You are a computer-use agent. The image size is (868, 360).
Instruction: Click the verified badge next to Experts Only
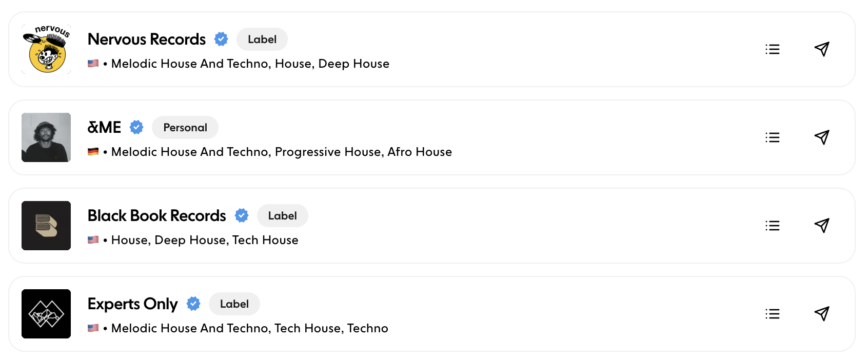193,304
